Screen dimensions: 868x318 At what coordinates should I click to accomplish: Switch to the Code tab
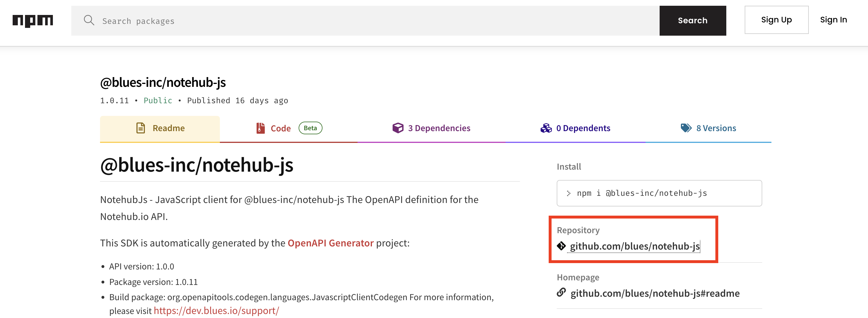point(280,128)
